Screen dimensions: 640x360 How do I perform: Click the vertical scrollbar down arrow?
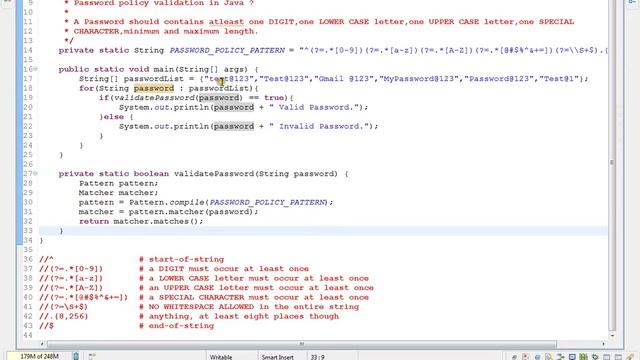pyautogui.click(x=612, y=336)
